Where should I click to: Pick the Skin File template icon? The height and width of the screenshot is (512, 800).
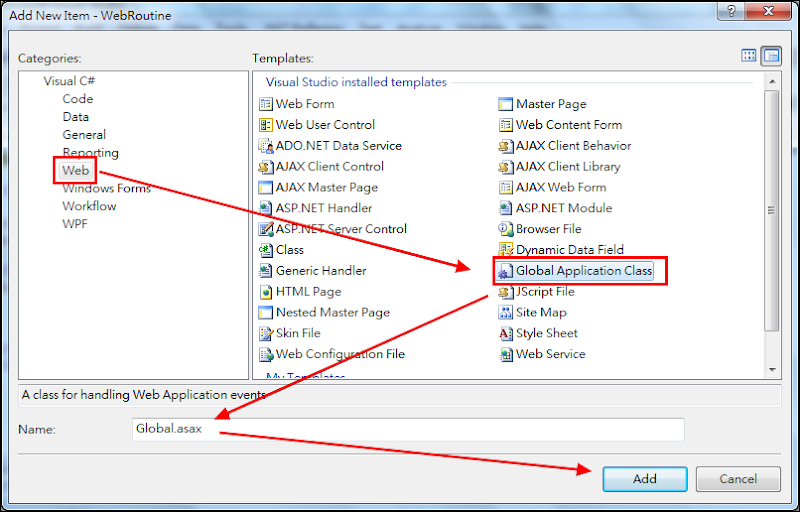265,334
